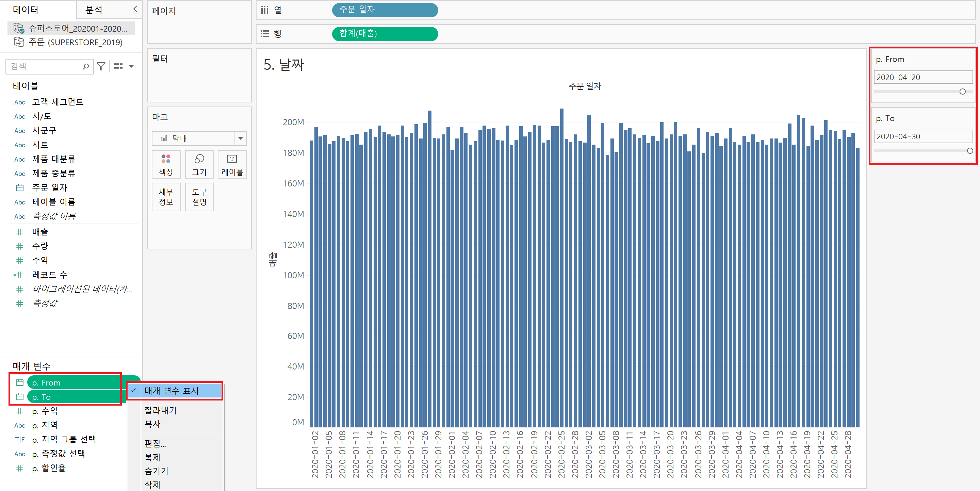Select 숨기기 in the context menu
Image resolution: width=980 pixels, height=491 pixels.
pyautogui.click(x=156, y=471)
